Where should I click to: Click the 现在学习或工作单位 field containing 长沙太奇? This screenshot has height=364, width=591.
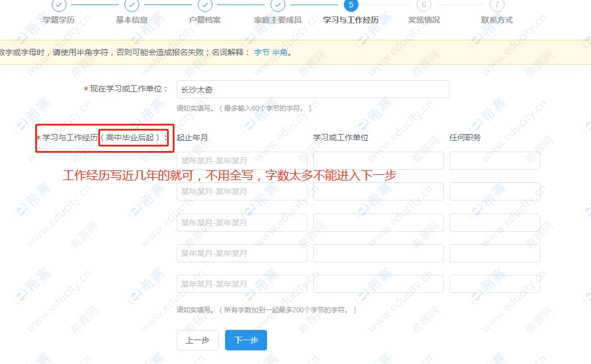313,89
